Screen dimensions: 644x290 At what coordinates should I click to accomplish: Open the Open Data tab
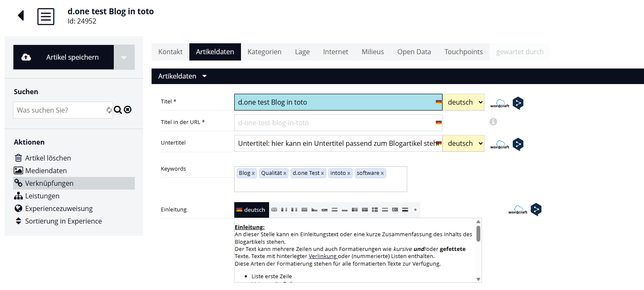[414, 52]
